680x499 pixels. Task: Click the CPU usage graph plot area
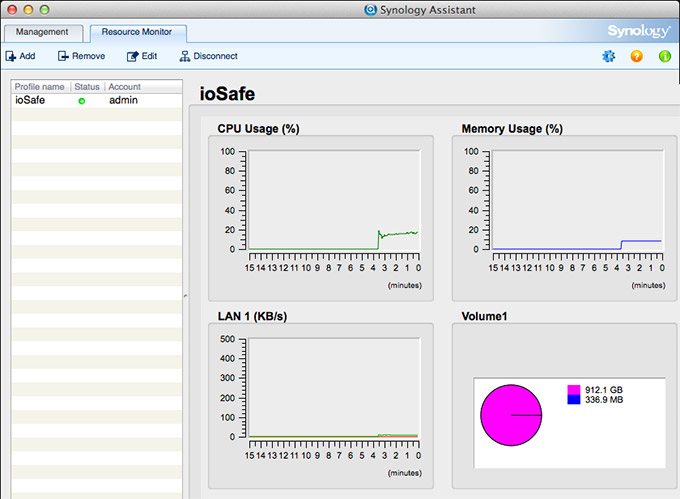pos(334,200)
